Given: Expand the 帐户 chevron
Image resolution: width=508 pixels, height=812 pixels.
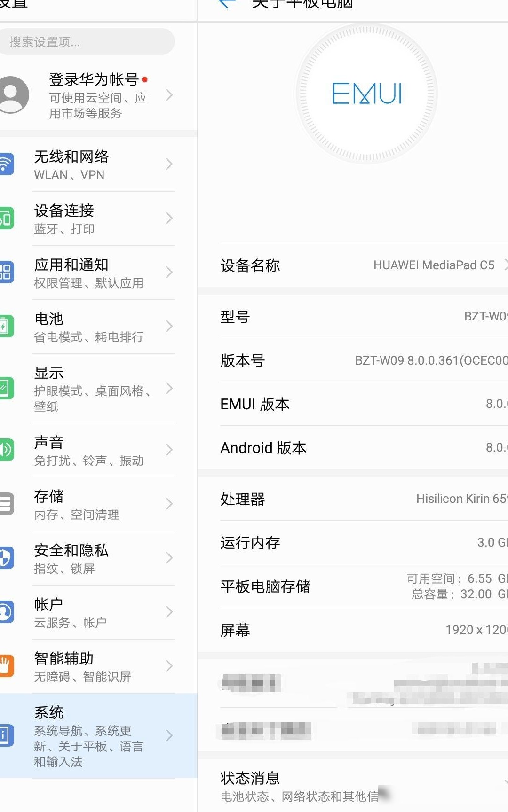Looking at the screenshot, I should 169,612.
